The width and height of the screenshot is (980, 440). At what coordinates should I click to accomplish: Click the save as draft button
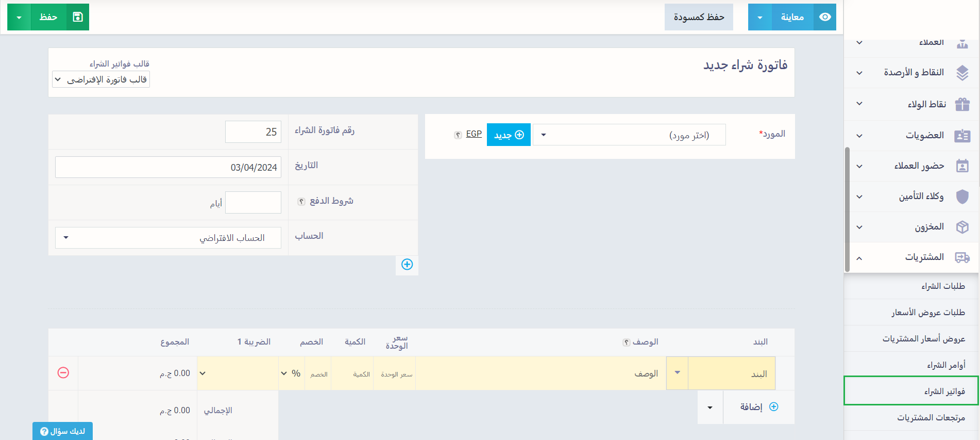[x=698, y=17]
